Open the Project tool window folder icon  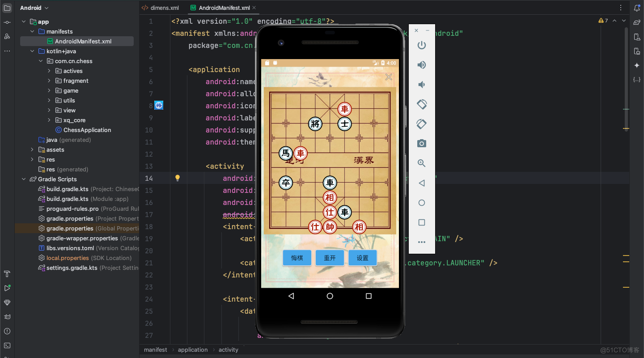point(7,8)
